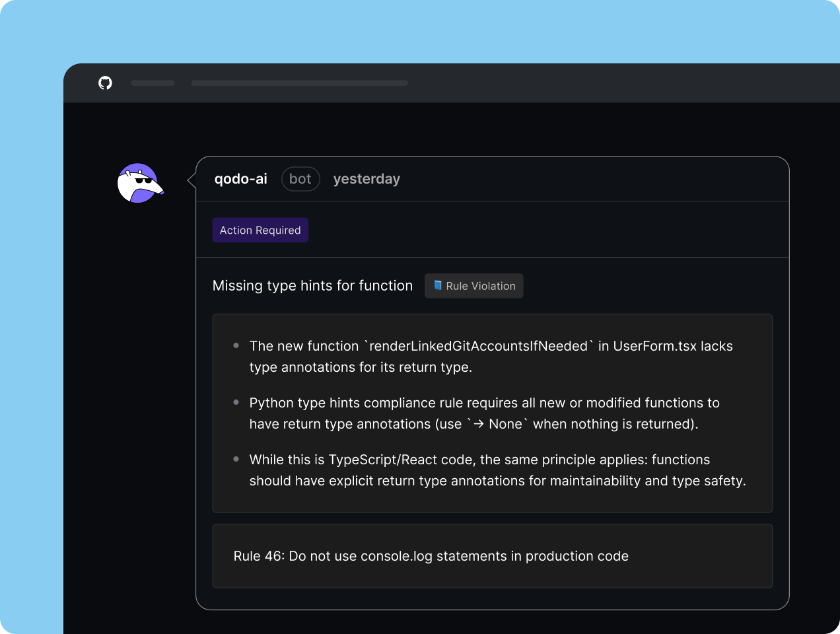Click the Missing type hints heading
This screenshot has height=634, width=840.
point(312,285)
